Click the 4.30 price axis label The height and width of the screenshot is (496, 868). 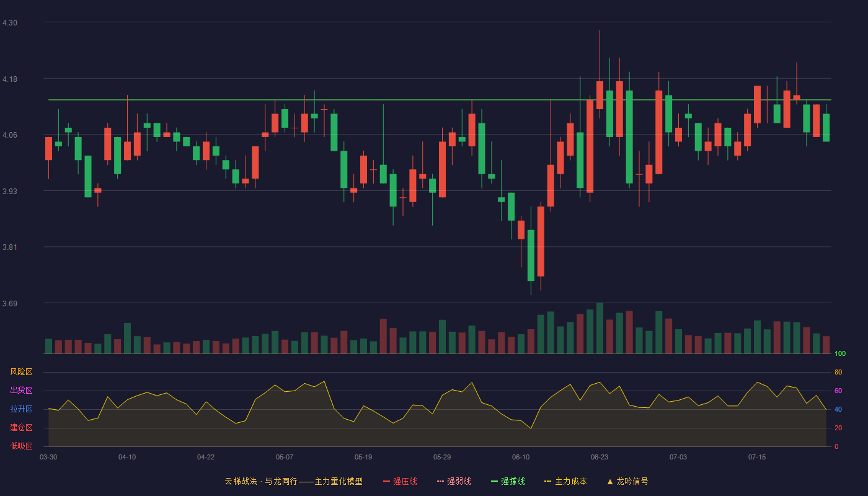(x=10, y=23)
